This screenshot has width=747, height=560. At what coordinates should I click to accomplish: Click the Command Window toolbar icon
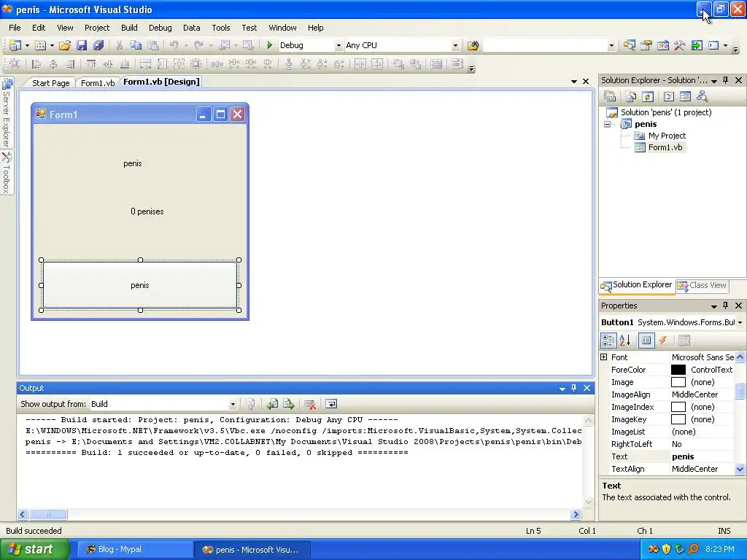coord(713,45)
